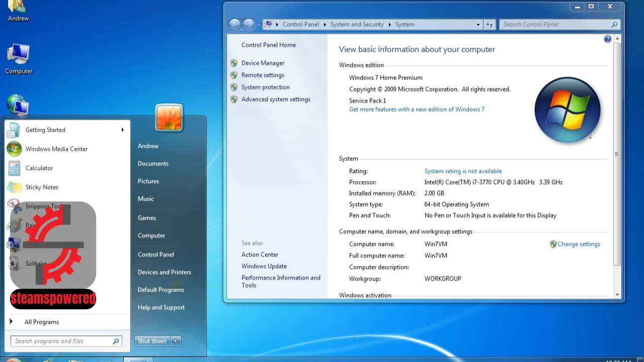Open Games from Start menu
Image resolution: width=644 pixels, height=362 pixels.
coord(147,218)
